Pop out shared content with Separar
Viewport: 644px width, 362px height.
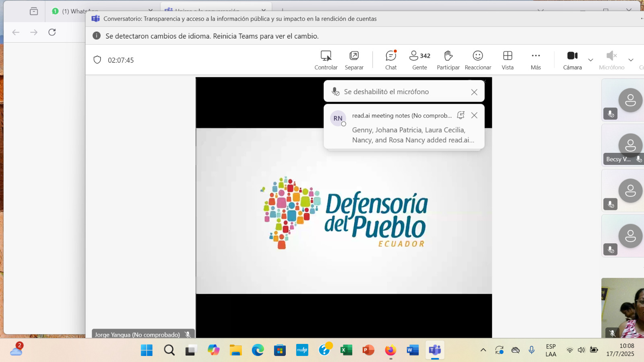click(x=354, y=60)
